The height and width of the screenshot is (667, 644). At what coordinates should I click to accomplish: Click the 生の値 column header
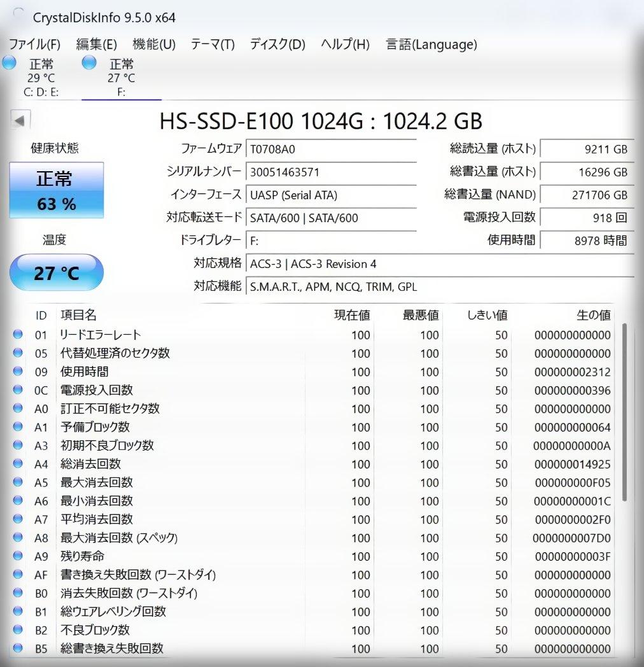[593, 315]
